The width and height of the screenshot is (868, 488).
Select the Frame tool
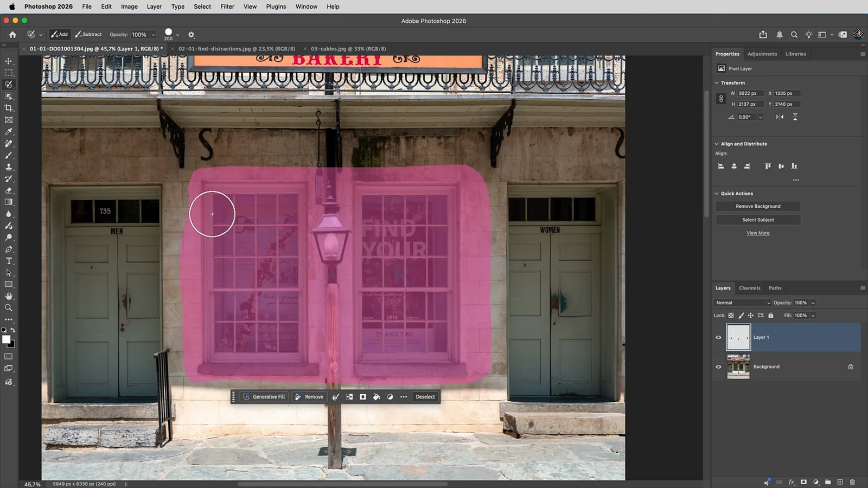pyautogui.click(x=9, y=120)
